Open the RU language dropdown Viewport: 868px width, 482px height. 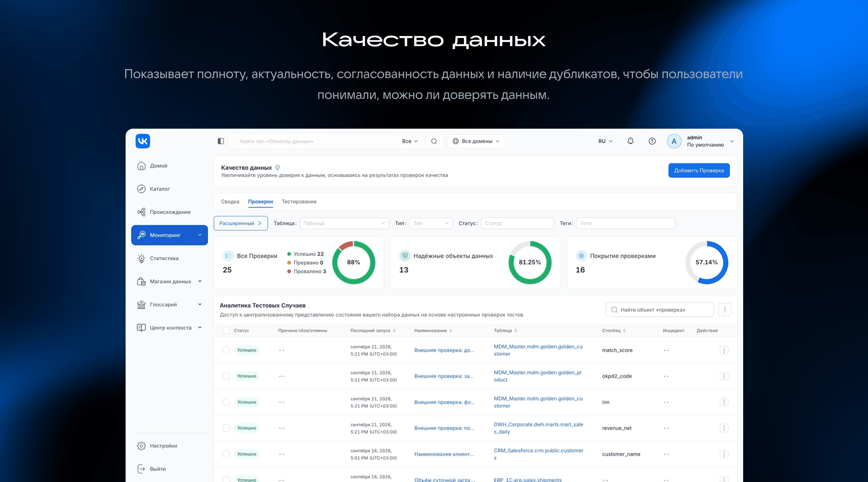click(x=605, y=141)
